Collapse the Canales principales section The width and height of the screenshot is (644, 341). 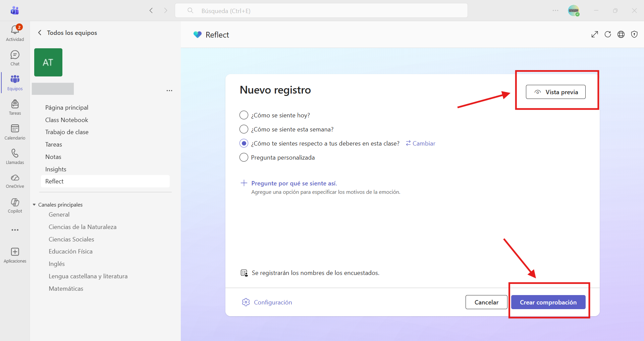pos(34,205)
